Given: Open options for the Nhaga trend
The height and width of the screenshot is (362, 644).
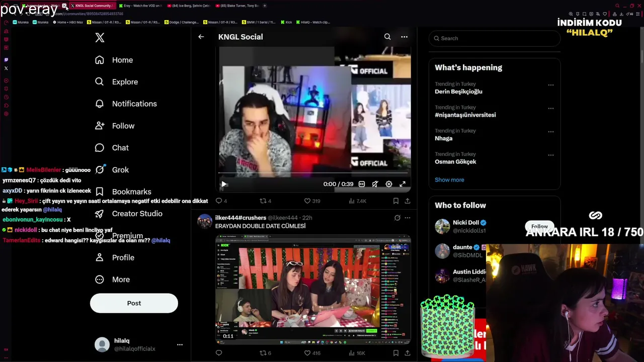Looking at the screenshot, I should click(551, 131).
